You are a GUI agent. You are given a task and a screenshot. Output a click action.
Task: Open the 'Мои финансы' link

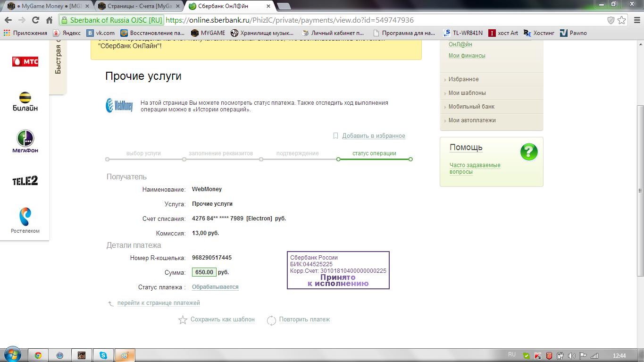[x=467, y=56]
